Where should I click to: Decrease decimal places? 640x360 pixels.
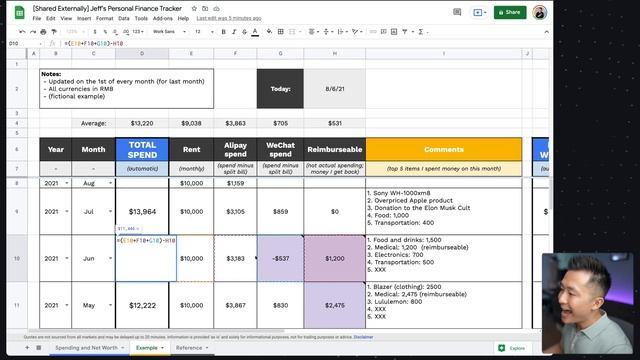coord(115,32)
